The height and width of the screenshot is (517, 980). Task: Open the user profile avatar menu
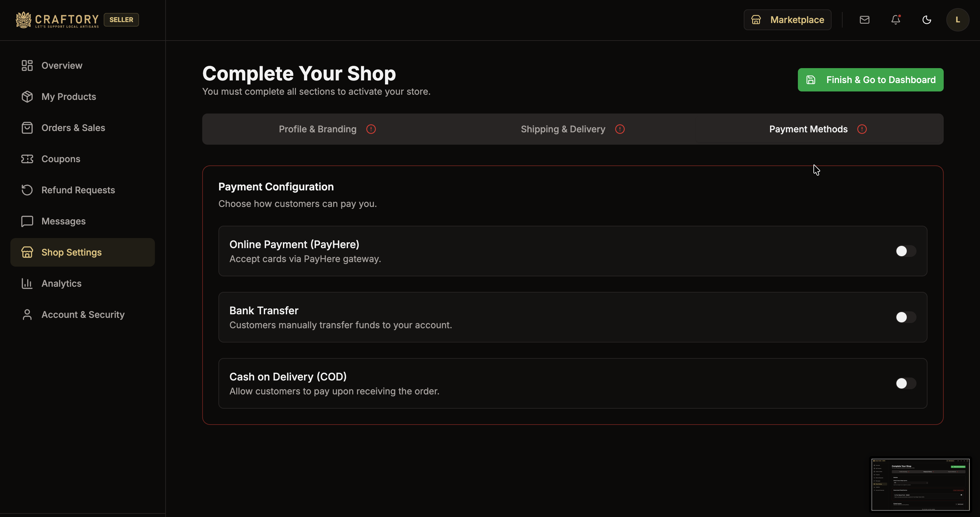[x=958, y=19]
